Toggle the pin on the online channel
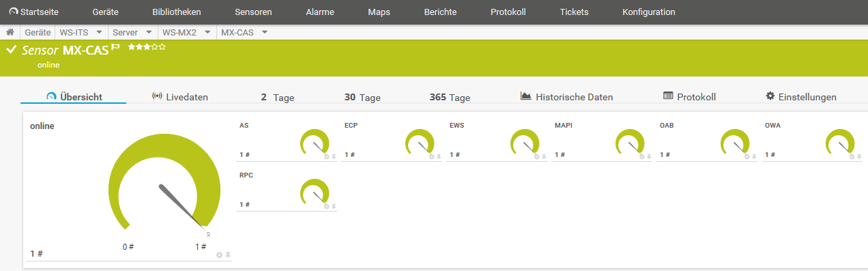 tap(229, 255)
